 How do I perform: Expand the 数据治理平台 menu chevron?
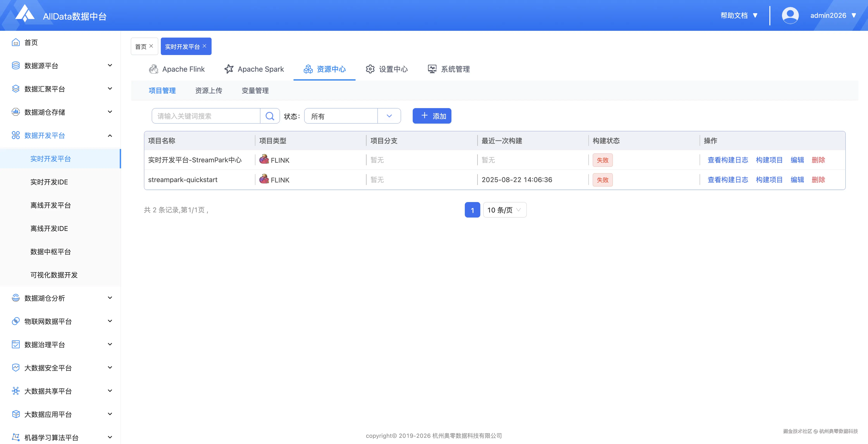pos(110,344)
